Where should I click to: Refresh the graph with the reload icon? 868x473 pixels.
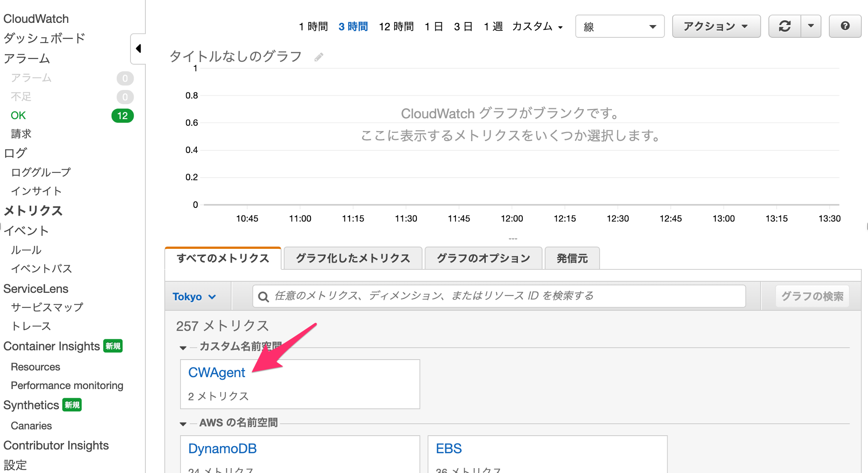coord(785,26)
